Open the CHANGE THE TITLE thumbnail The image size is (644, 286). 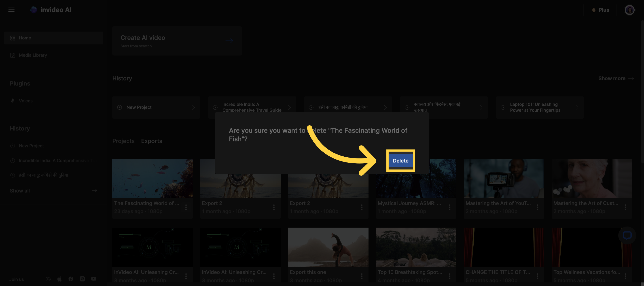pos(504,247)
